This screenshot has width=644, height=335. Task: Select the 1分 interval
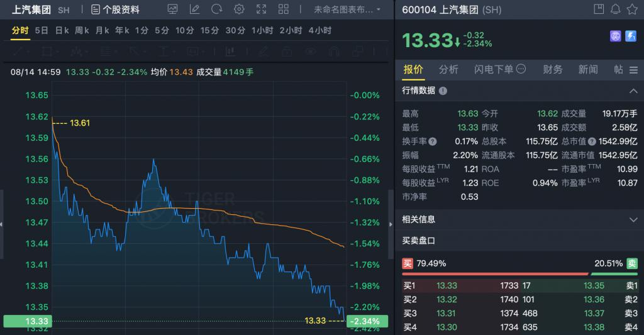(142, 30)
